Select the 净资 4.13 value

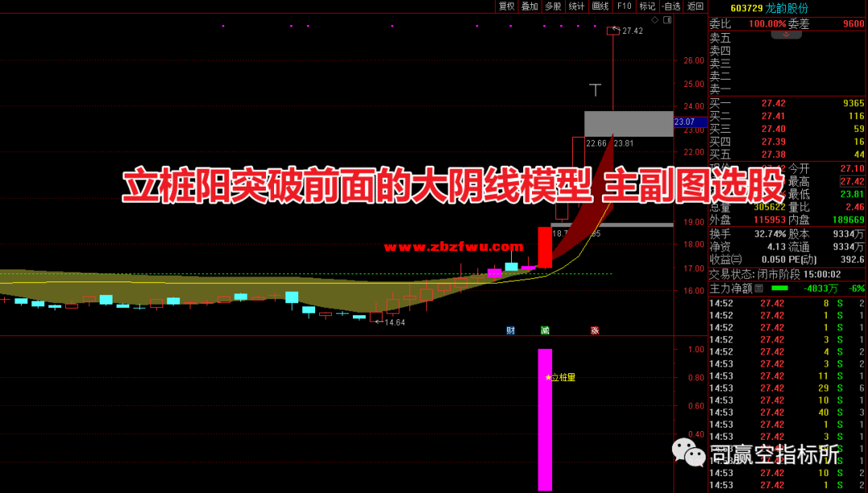776,246
